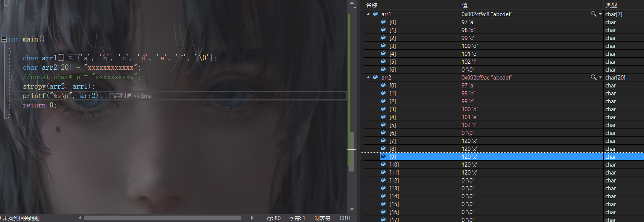Image resolution: width=644 pixels, height=222 pixels.
Task: Collapse the arr1 watch variable tree
Action: [368, 14]
